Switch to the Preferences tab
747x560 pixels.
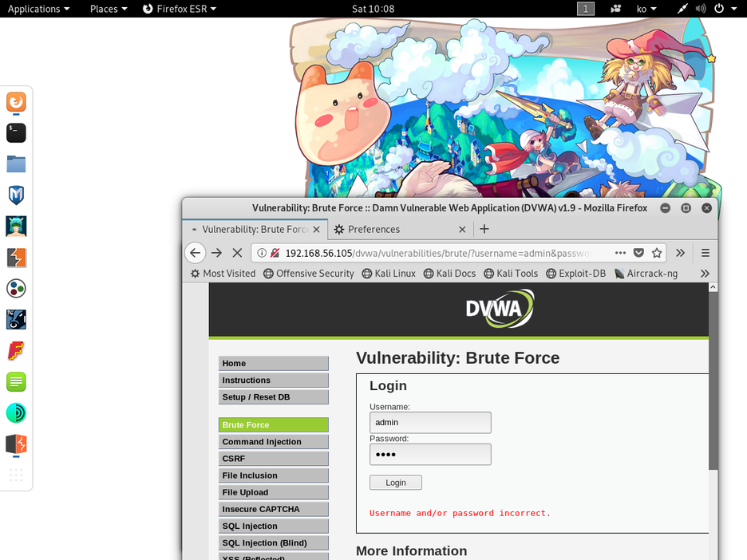pos(400,229)
